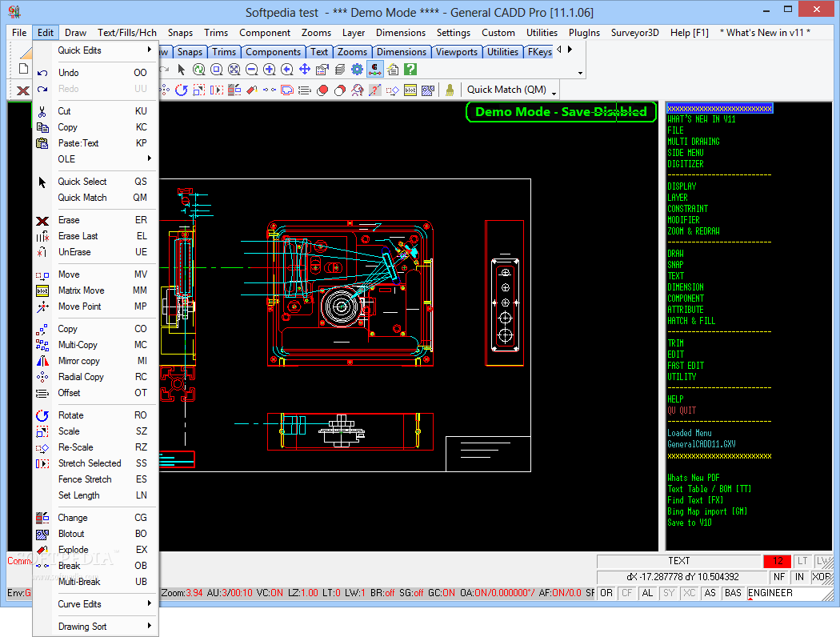This screenshot has width=840, height=637.
Task: Toggle the AL status bar button
Action: [648, 593]
